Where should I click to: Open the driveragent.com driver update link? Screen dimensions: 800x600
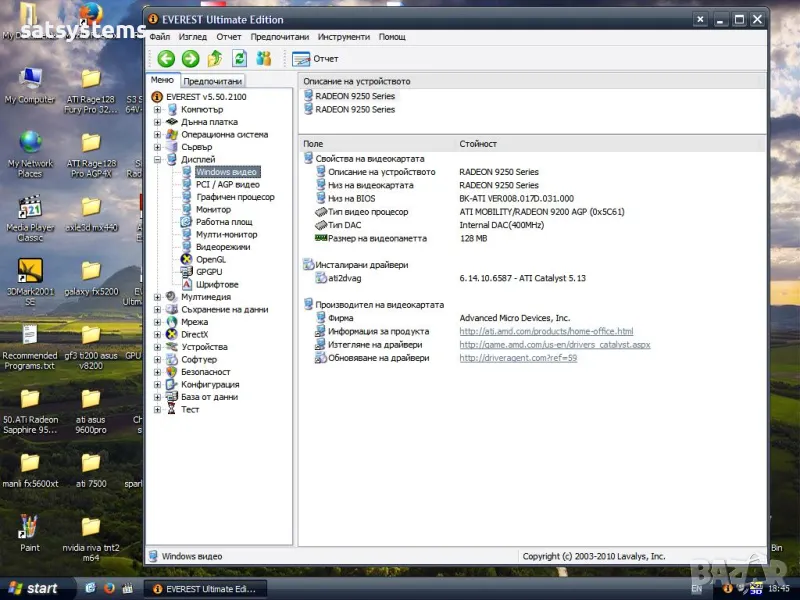[x=518, y=358]
